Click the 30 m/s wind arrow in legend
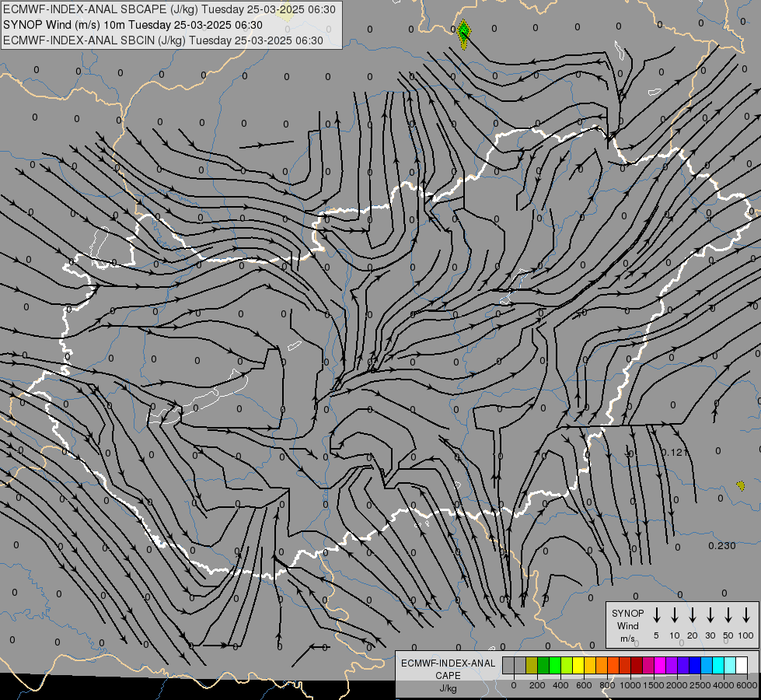Viewport: 761px width, 700px height. click(710, 615)
